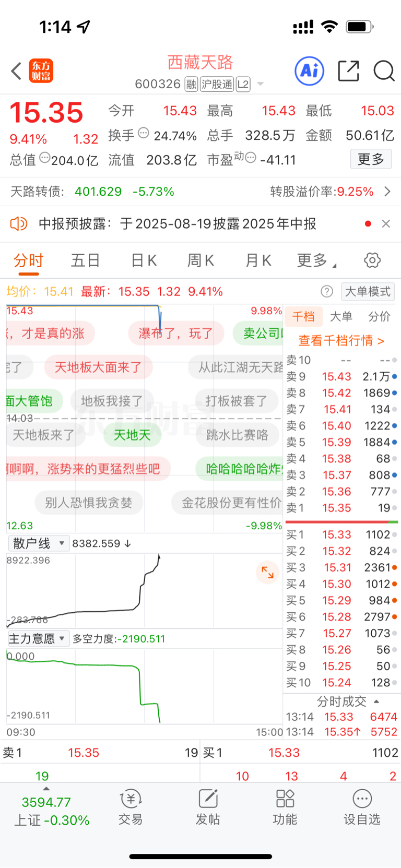Image resolution: width=401 pixels, height=868 pixels.
Task: Tap the 别人恐惧我贪婪 comment bubble
Action: point(89,503)
